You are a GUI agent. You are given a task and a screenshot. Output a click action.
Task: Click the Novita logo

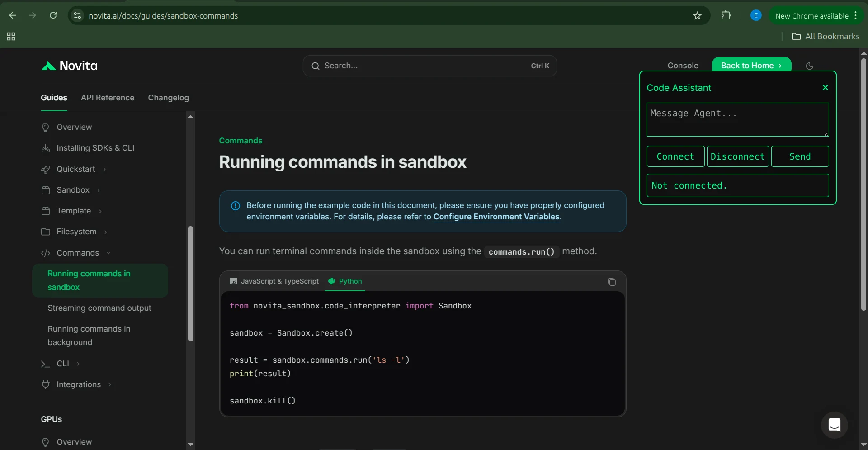[69, 66]
